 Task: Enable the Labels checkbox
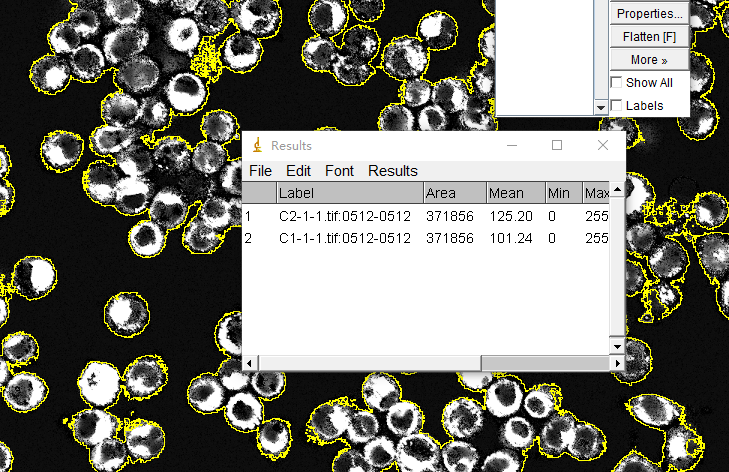[617, 105]
